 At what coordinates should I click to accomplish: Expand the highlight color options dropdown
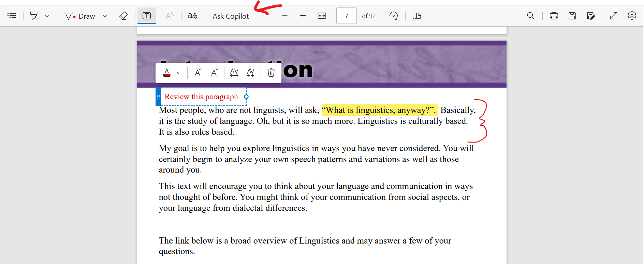[47, 16]
